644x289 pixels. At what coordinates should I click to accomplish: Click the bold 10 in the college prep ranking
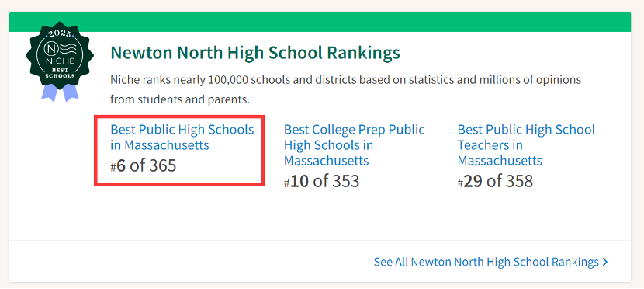(299, 181)
